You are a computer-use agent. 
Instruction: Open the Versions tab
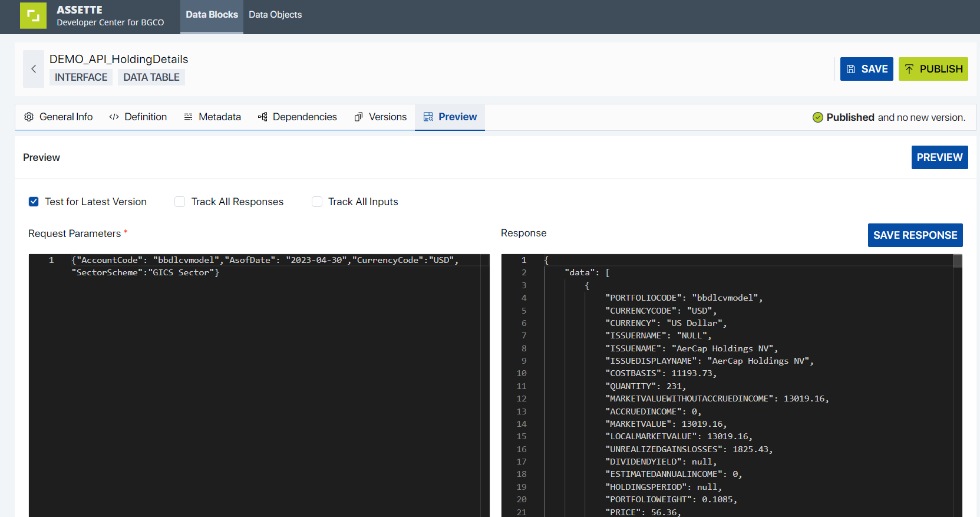(380, 117)
